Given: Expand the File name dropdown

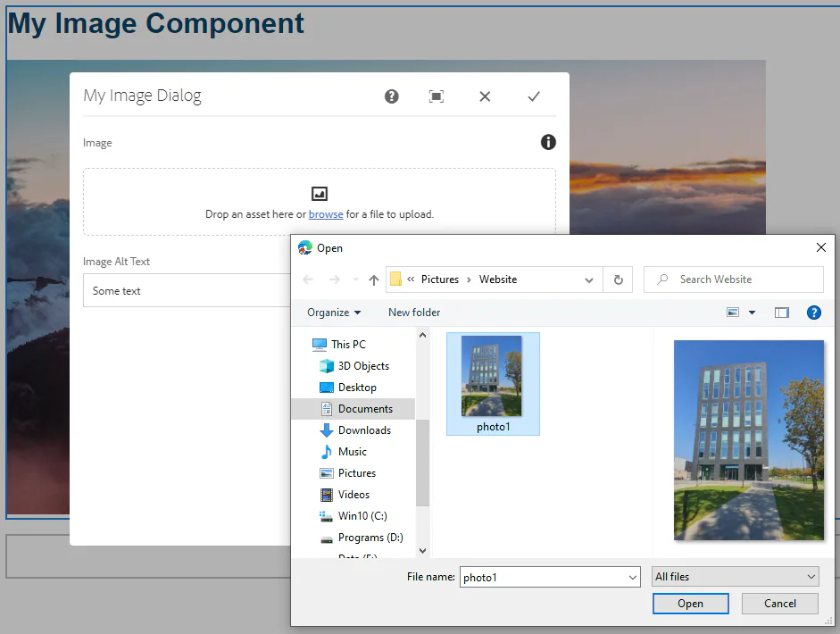Looking at the screenshot, I should [633, 577].
